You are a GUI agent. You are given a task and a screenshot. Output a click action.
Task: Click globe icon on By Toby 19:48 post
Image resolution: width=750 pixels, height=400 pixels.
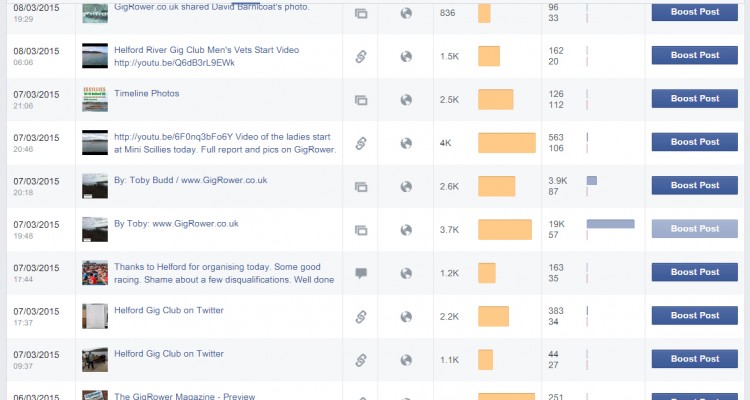tap(406, 230)
